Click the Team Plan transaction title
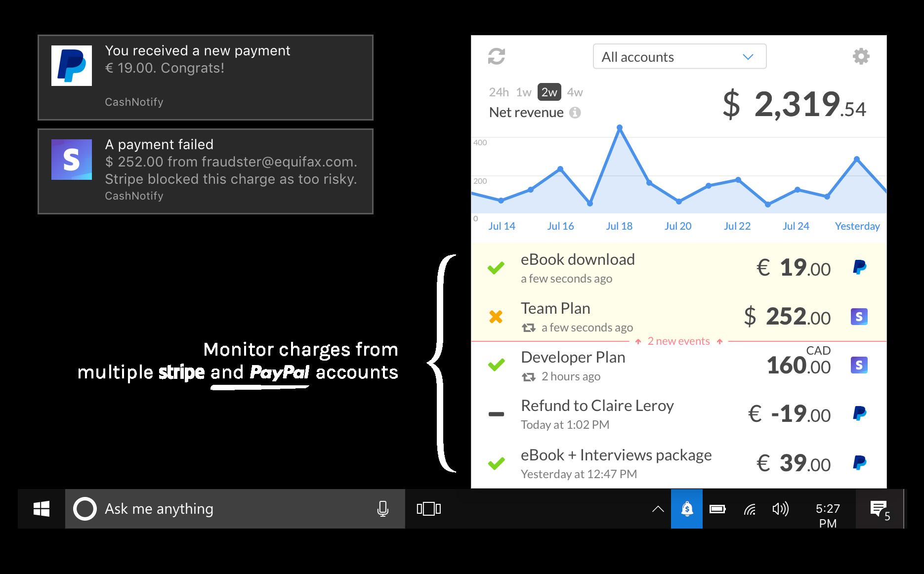The height and width of the screenshot is (574, 924). pos(555,308)
